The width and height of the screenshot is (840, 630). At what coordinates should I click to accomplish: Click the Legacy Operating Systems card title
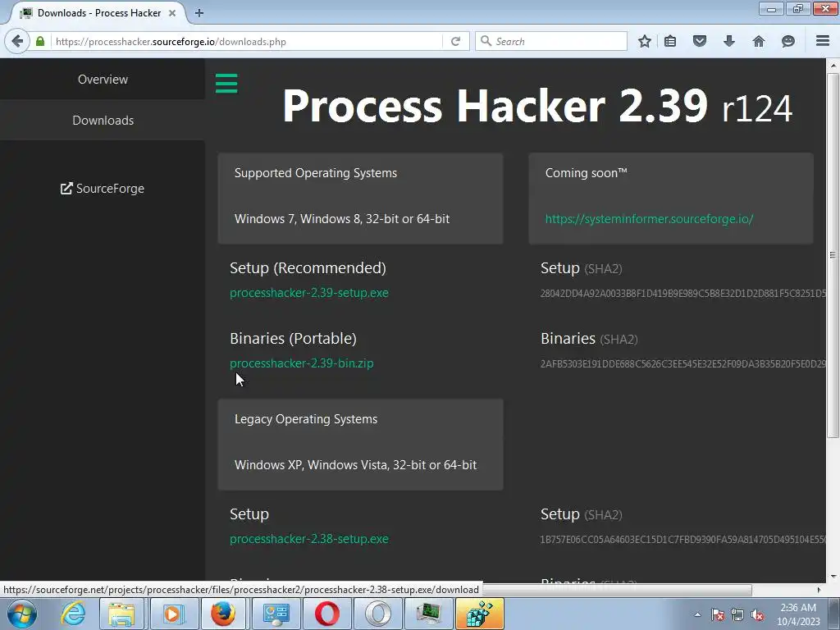[x=306, y=419]
